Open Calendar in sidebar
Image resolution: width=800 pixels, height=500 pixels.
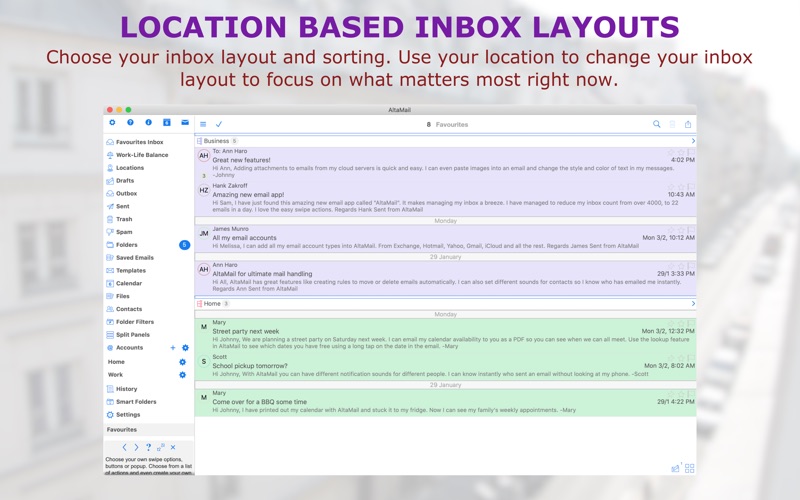click(124, 283)
